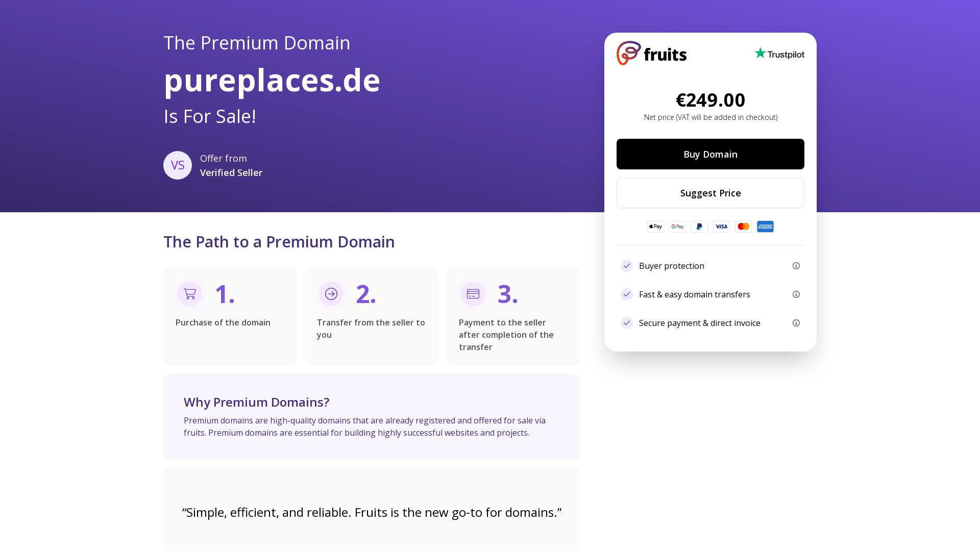
Task: Buy the domain with Buy Domain button
Action: (710, 154)
